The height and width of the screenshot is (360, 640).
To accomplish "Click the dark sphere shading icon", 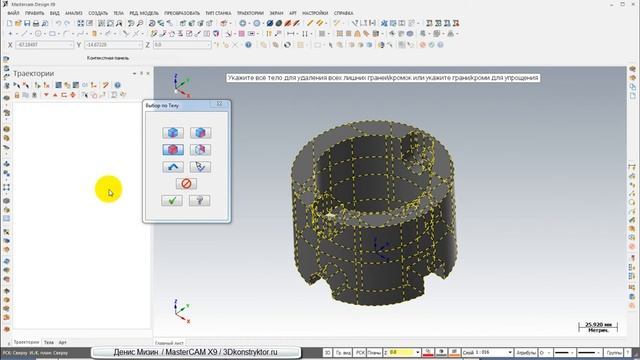I will (279, 24).
